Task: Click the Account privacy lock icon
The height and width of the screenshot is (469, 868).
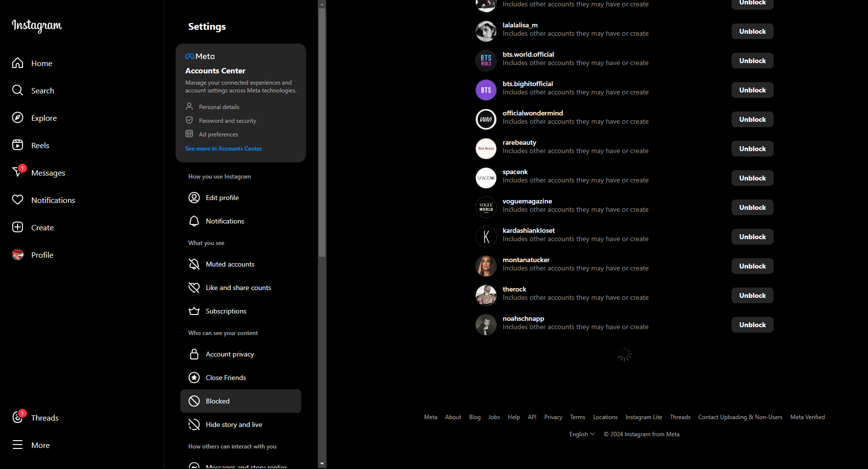Action: pos(194,354)
